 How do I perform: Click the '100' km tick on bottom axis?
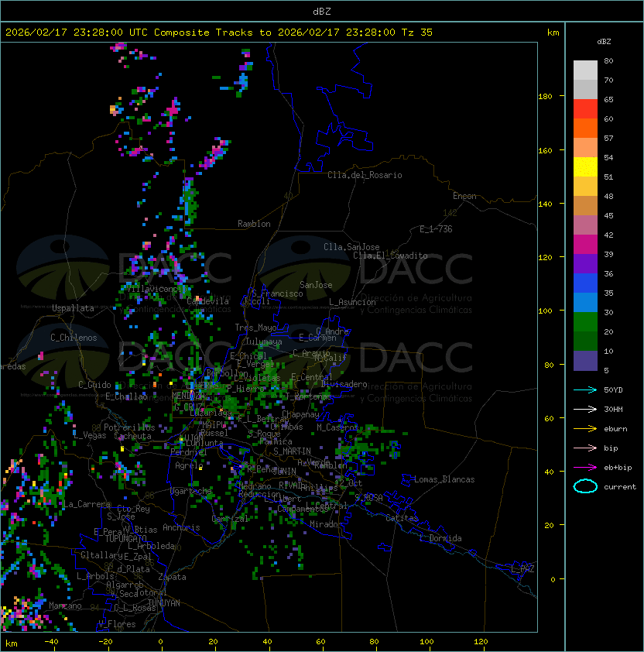pos(426,642)
